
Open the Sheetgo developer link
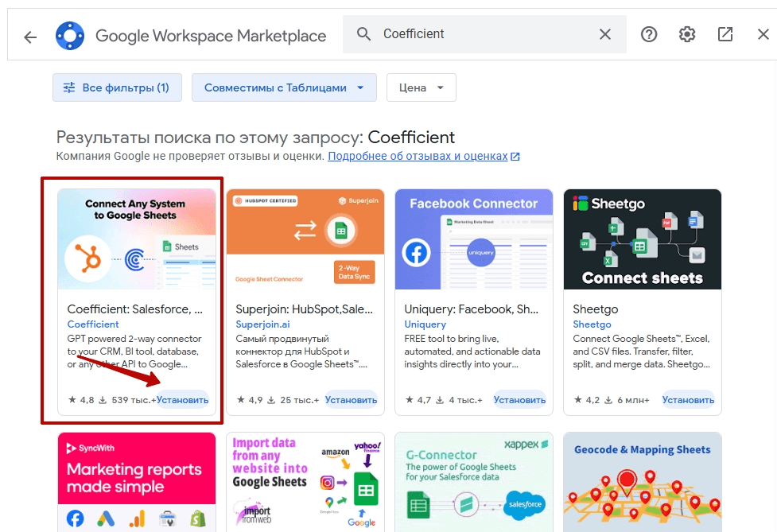592,324
